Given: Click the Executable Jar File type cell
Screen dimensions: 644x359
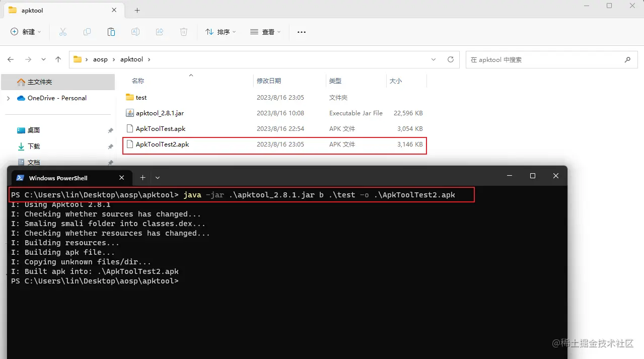Looking at the screenshot, I should pyautogui.click(x=356, y=113).
